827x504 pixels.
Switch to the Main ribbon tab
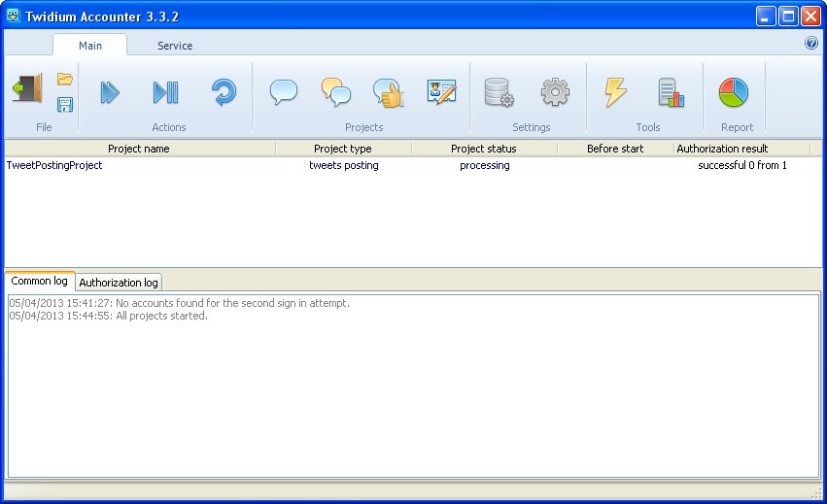pyautogui.click(x=90, y=46)
